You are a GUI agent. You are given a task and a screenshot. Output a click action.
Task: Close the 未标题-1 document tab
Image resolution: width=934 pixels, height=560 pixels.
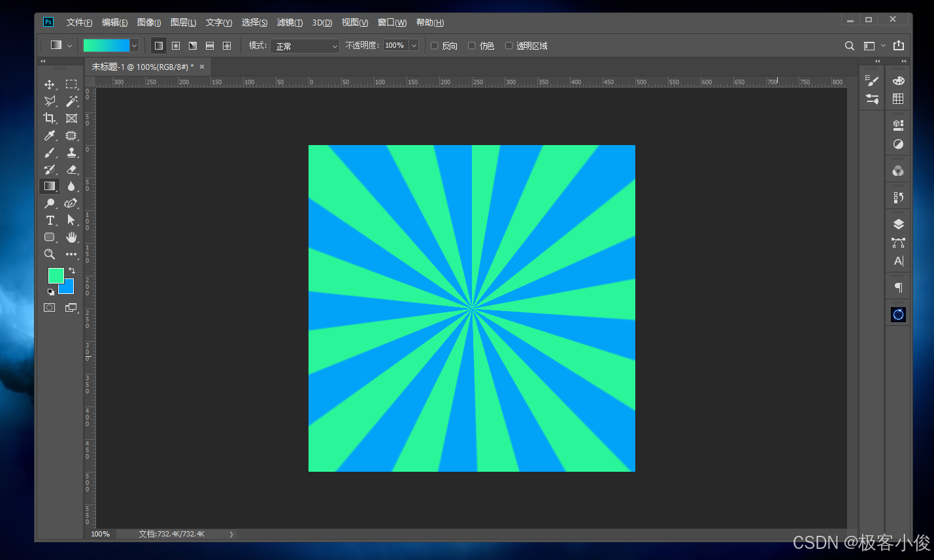pyautogui.click(x=202, y=67)
